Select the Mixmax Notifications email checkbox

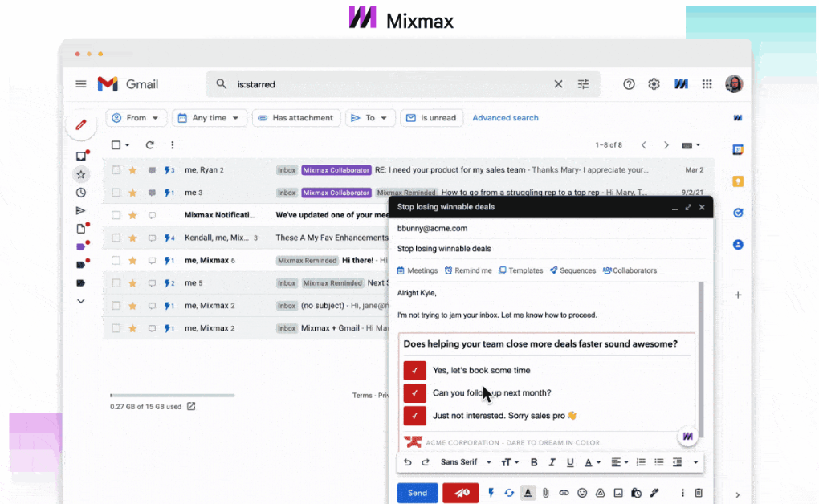[116, 215]
